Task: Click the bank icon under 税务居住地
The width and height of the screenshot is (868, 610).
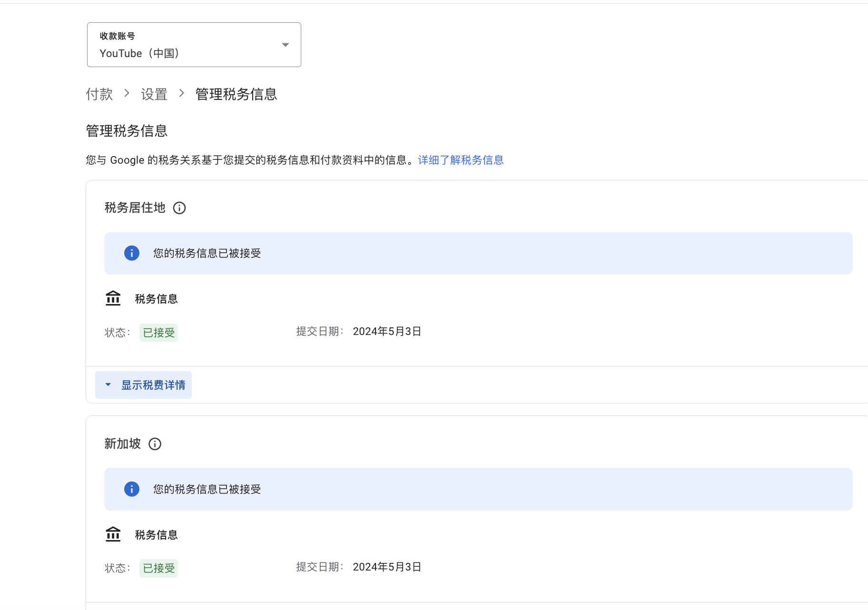Action: 113,299
